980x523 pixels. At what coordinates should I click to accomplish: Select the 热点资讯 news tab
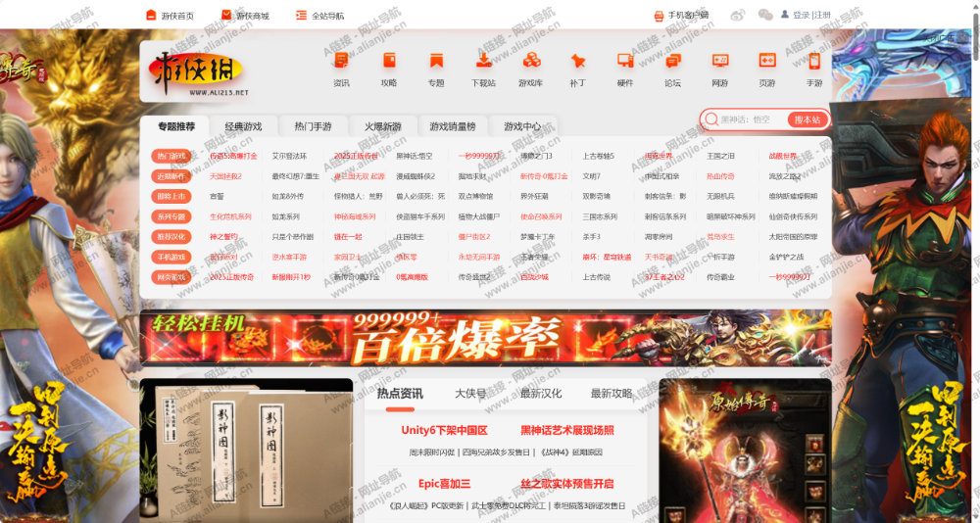point(400,394)
